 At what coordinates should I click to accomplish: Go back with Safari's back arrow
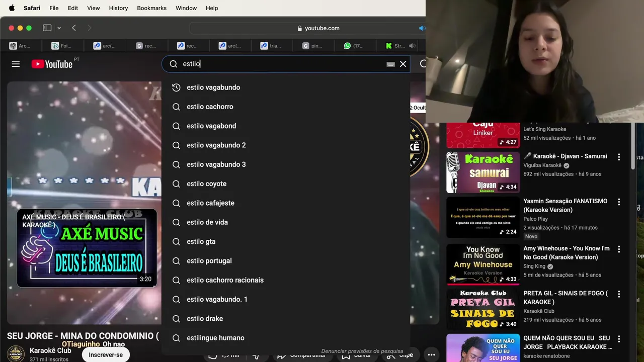pyautogui.click(x=74, y=28)
